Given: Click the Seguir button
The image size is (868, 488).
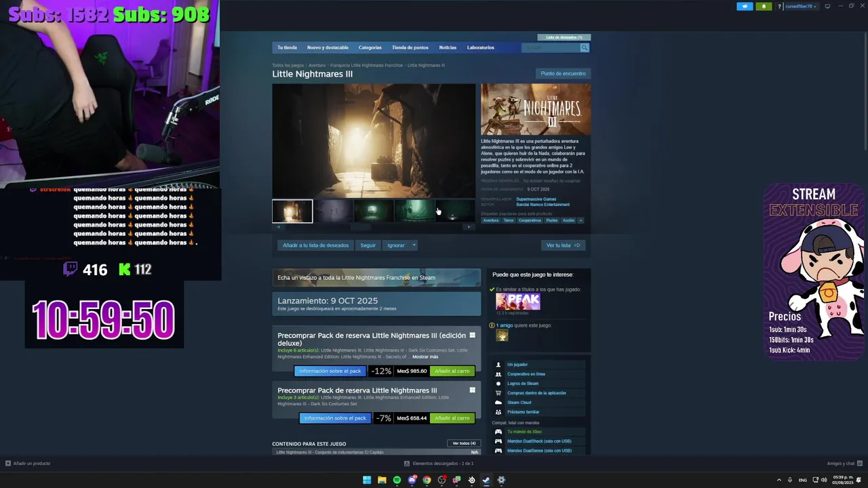Looking at the screenshot, I should tap(368, 245).
